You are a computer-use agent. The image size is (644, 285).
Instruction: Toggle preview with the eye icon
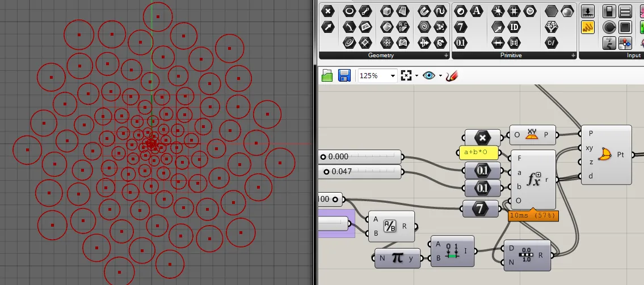click(429, 75)
